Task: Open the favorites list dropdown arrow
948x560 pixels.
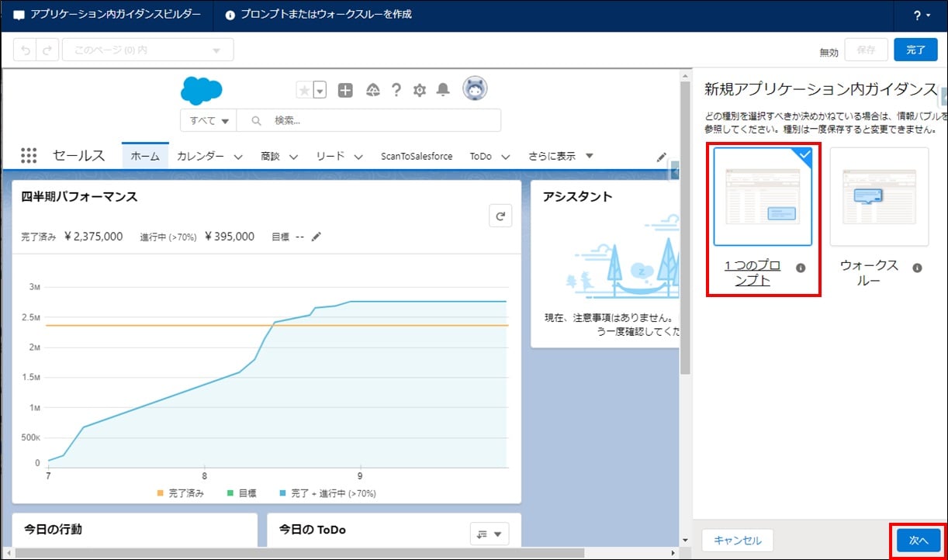Action: 320,90
